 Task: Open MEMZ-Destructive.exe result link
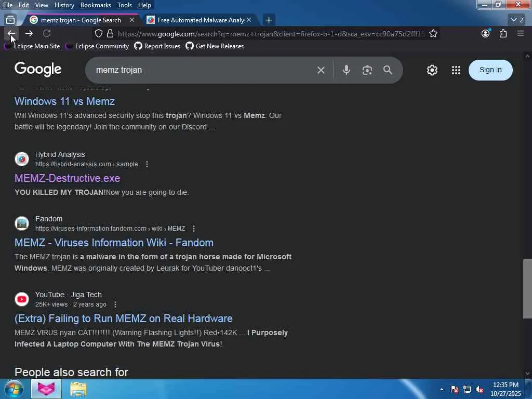click(x=67, y=179)
